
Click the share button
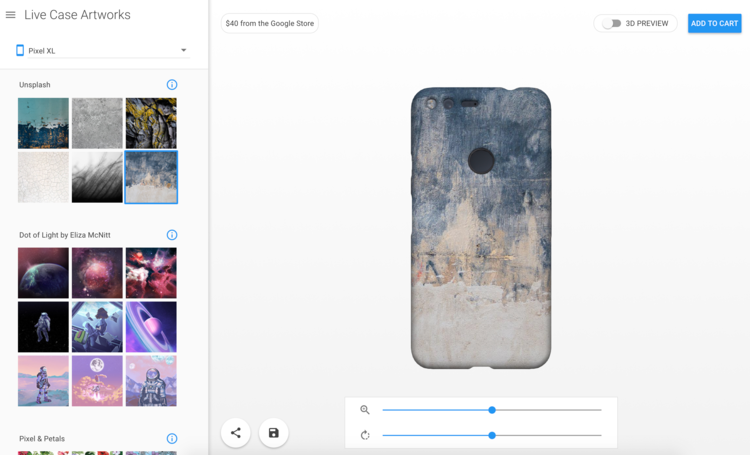click(x=236, y=433)
